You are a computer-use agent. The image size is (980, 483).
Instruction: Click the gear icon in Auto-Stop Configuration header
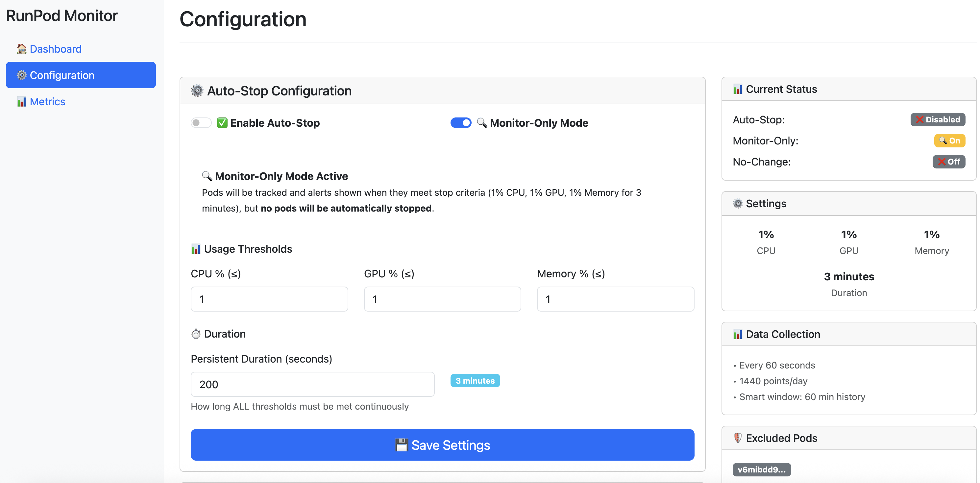tap(197, 90)
